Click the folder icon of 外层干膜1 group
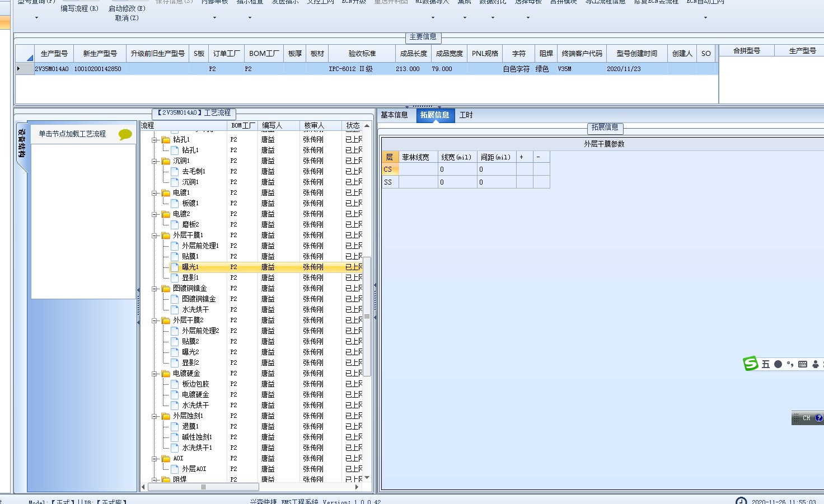 click(x=166, y=235)
